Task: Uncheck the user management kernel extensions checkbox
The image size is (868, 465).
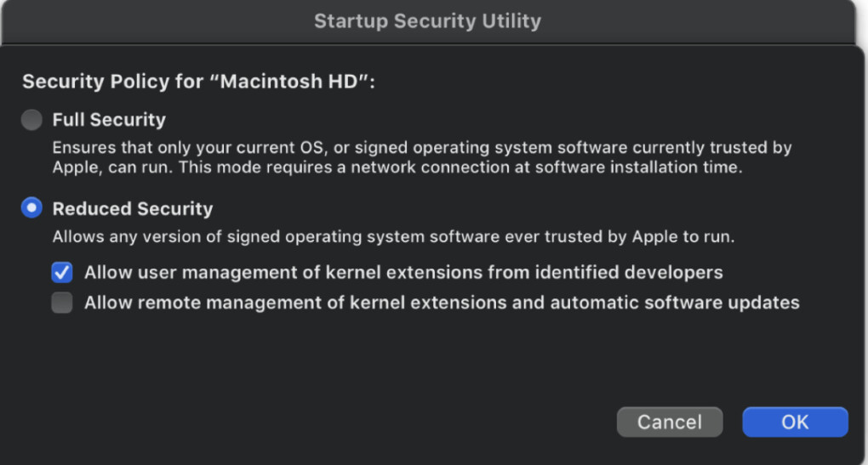Action: pyautogui.click(x=61, y=273)
